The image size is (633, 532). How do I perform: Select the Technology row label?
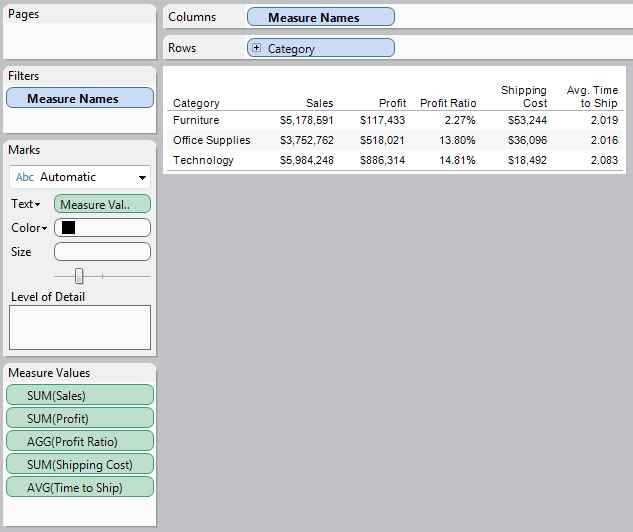tap(203, 160)
